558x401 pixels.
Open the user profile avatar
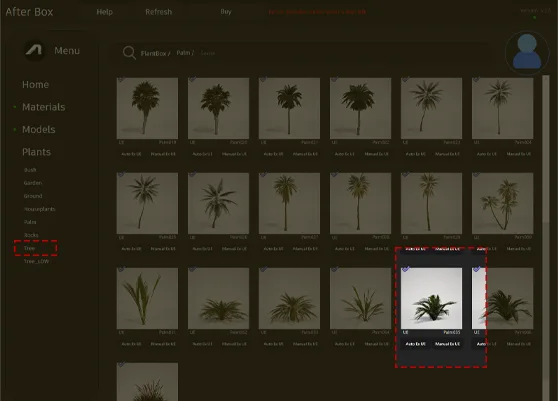527,53
